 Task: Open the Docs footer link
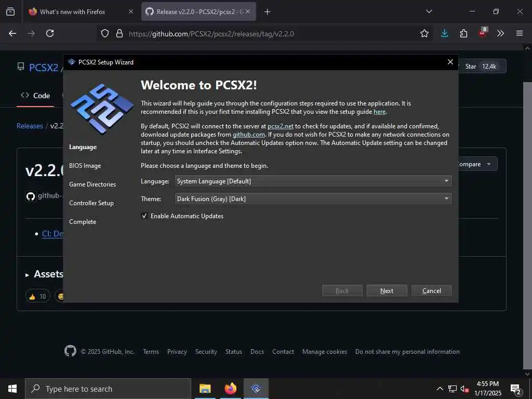point(257,352)
